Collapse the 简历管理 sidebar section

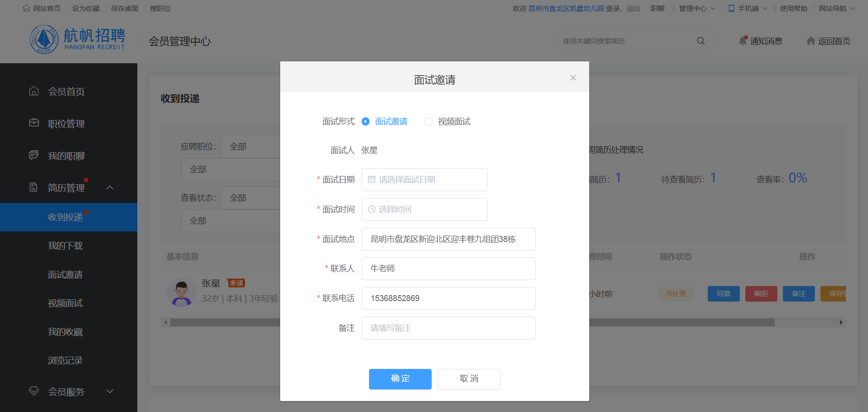[110, 187]
